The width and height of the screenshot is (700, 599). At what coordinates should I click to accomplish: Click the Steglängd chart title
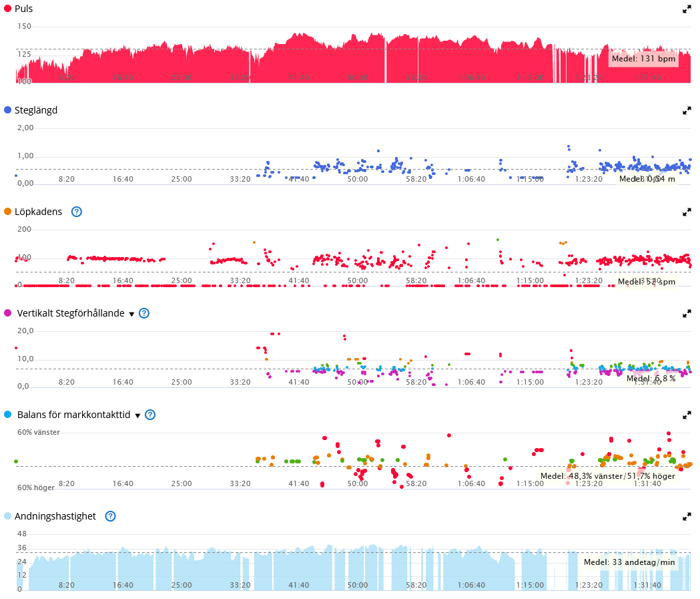point(36,110)
